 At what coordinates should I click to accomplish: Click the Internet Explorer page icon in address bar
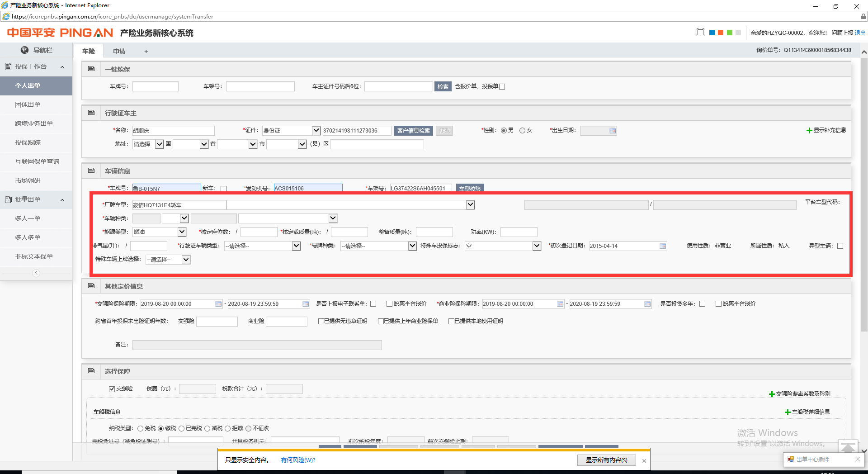point(6,16)
